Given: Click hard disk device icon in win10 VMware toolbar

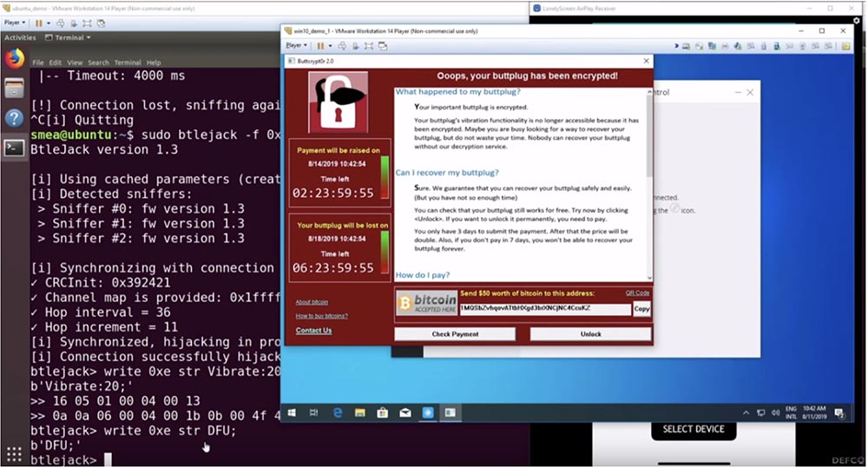Looking at the screenshot, I should 687,46.
